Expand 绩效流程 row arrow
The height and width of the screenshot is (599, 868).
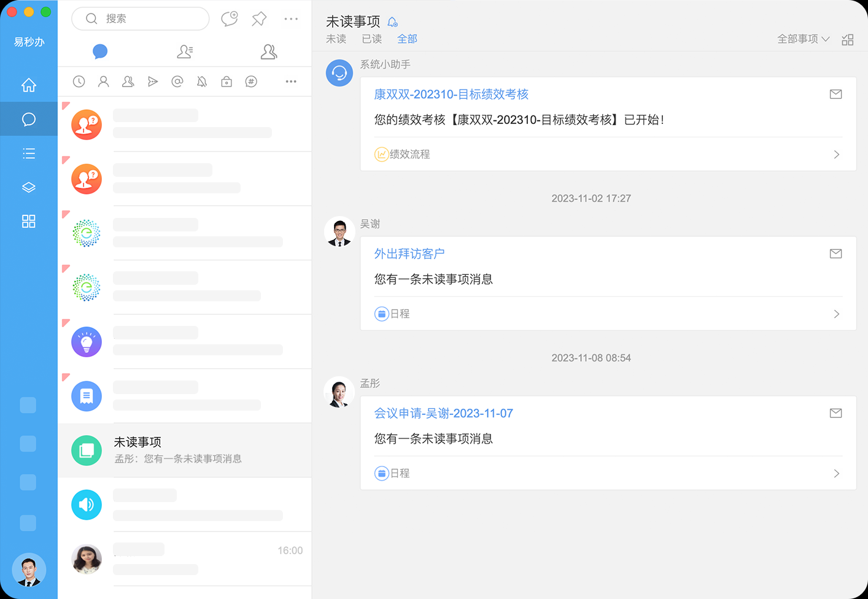(837, 155)
